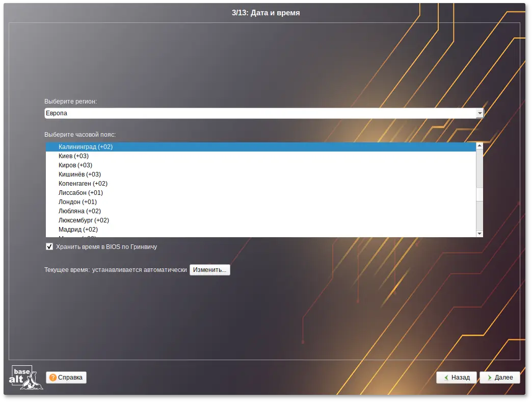Image resolution: width=532 pixels, height=402 pixels.
Task: Open the region dropdown showing Европа
Action: [260, 113]
